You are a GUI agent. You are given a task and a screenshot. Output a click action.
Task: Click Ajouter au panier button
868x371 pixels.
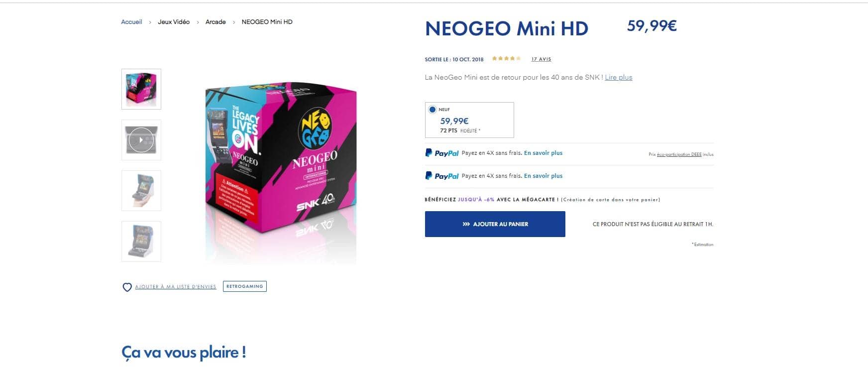click(495, 224)
